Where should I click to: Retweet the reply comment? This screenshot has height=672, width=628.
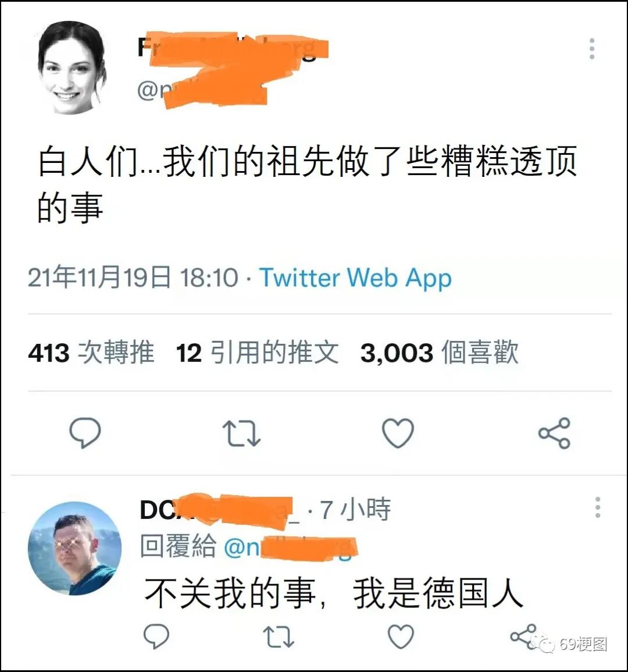[x=279, y=637]
